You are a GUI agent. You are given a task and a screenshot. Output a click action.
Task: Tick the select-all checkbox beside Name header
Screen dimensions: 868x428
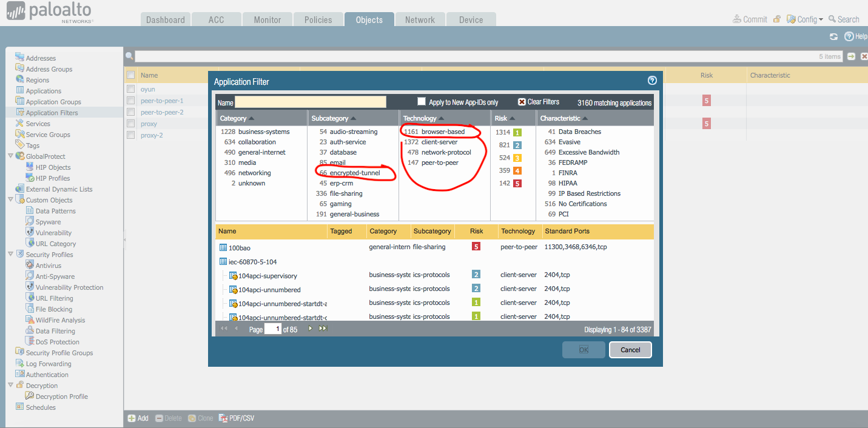point(130,75)
